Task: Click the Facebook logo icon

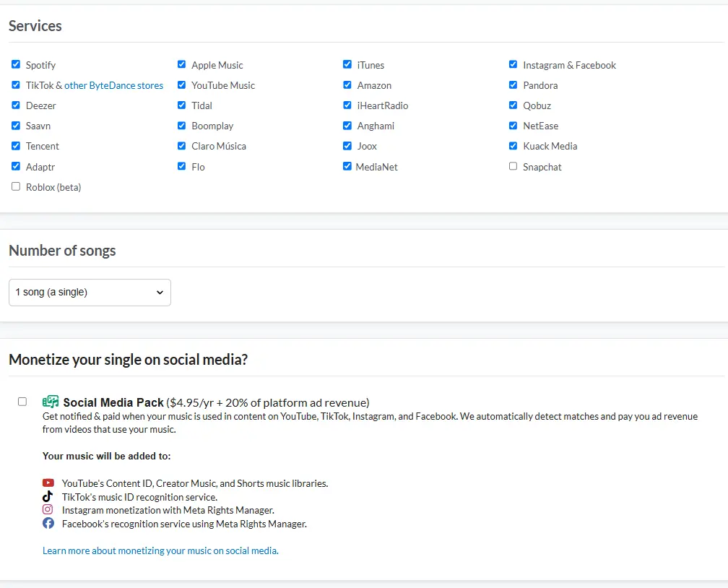Action: (x=48, y=524)
